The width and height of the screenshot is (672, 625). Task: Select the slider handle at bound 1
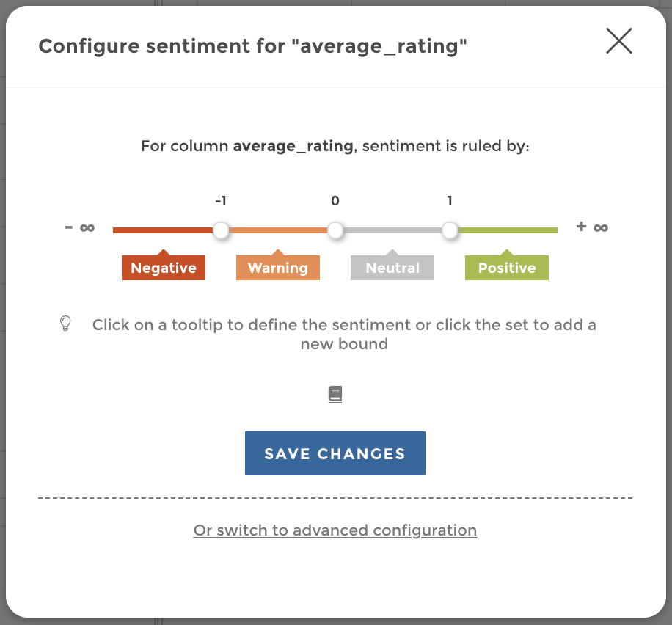pyautogui.click(x=450, y=231)
